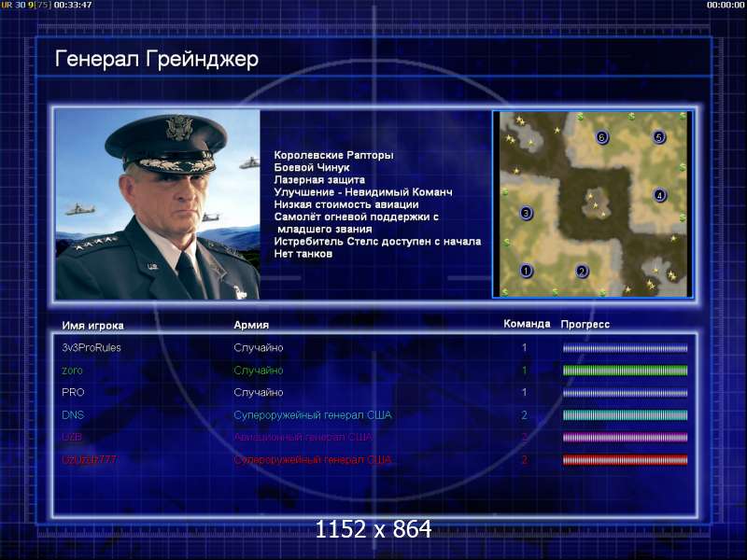
Task: Click the 'Королевские Рапторы' ability line
Action: 333,155
